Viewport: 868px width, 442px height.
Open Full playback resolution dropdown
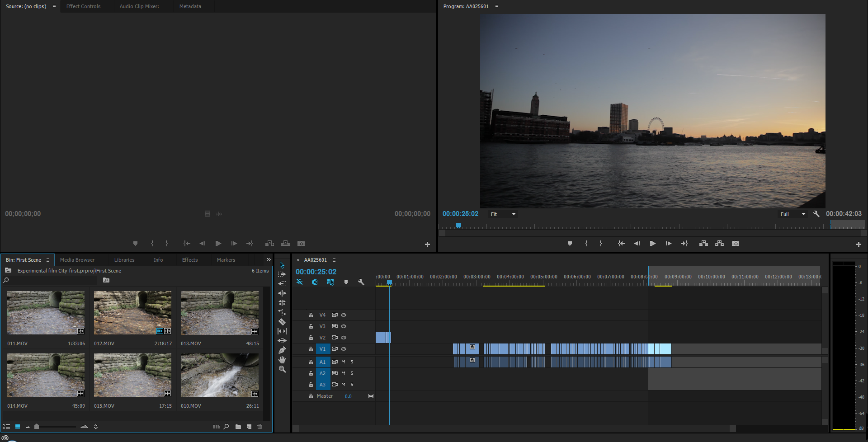click(x=793, y=214)
